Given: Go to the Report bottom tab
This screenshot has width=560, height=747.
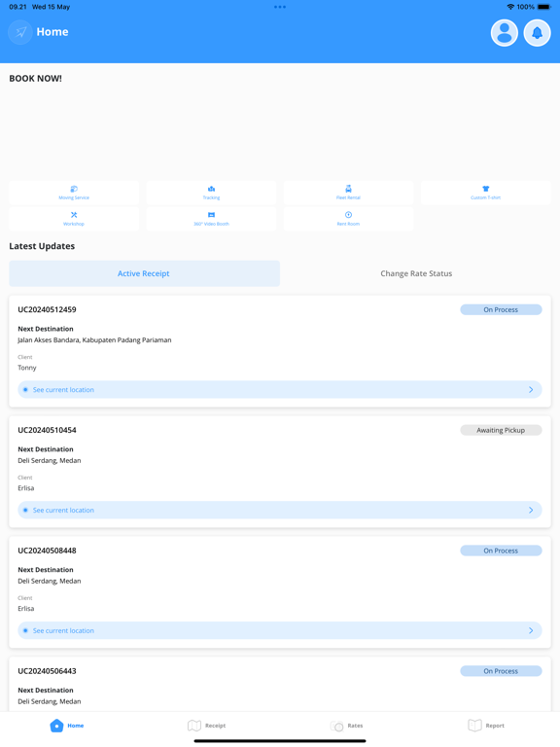Looking at the screenshot, I should [x=486, y=726].
